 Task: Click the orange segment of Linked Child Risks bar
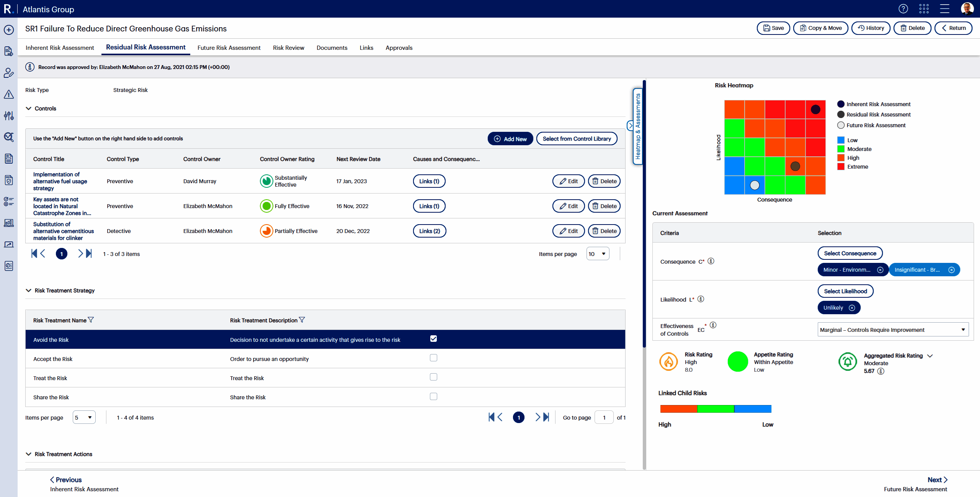(x=678, y=409)
